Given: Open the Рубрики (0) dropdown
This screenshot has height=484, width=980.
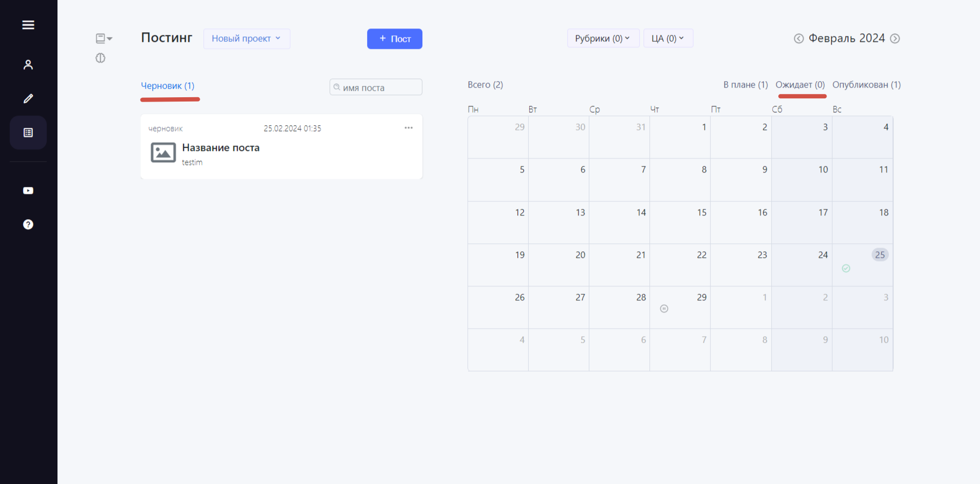Looking at the screenshot, I should [x=603, y=38].
